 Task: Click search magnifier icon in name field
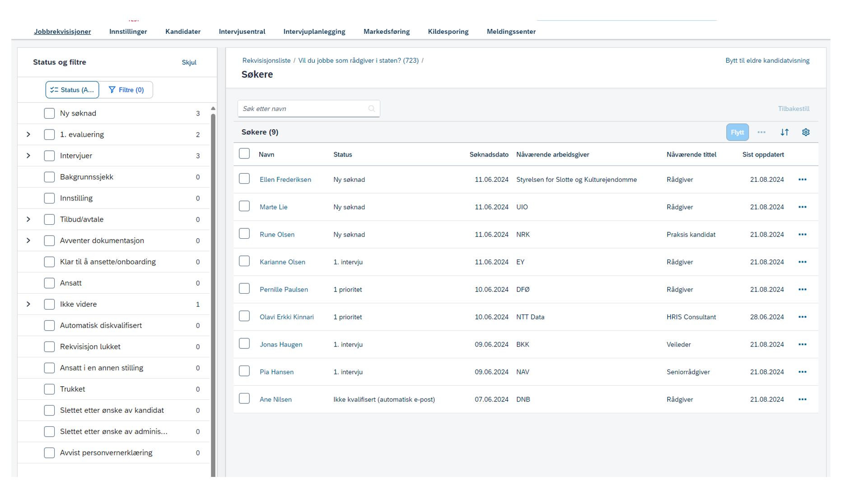pos(371,109)
